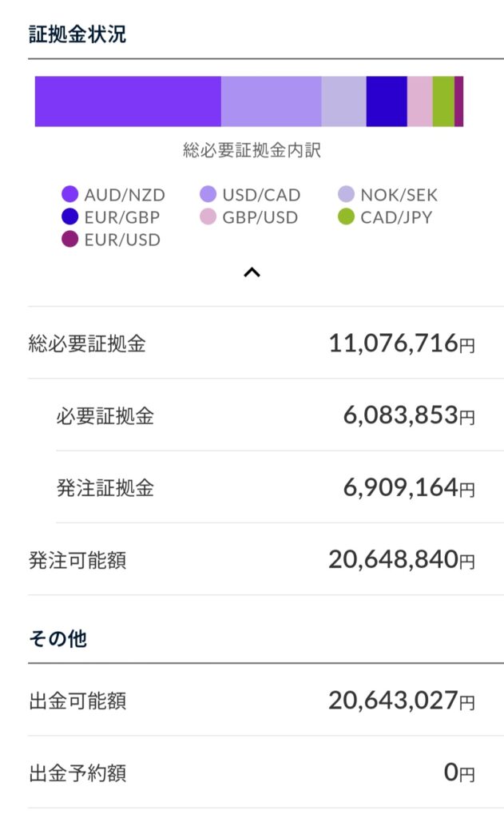Screen dimensions: 504x818
Task: Select the NOK/SEK segment in the bar
Action: 343,101
